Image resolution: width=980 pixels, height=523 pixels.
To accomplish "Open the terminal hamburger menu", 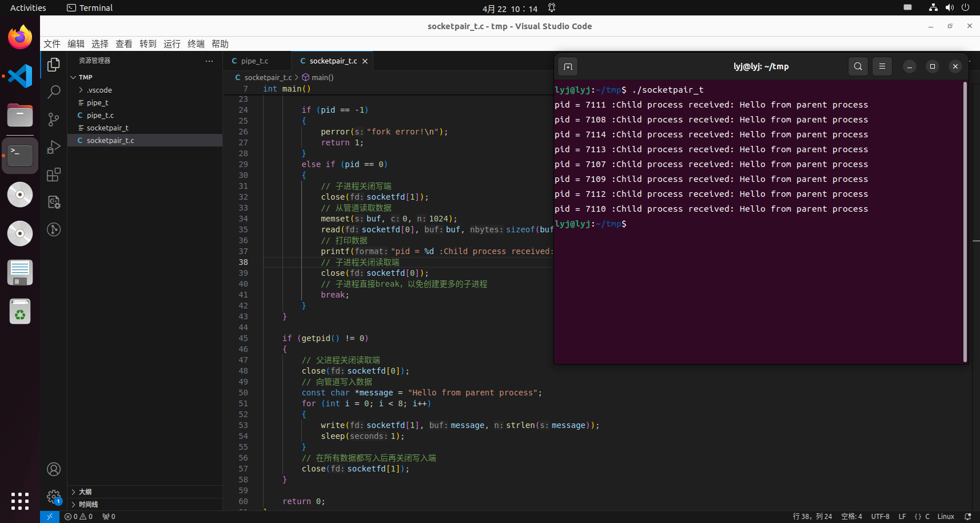I will 882,66.
